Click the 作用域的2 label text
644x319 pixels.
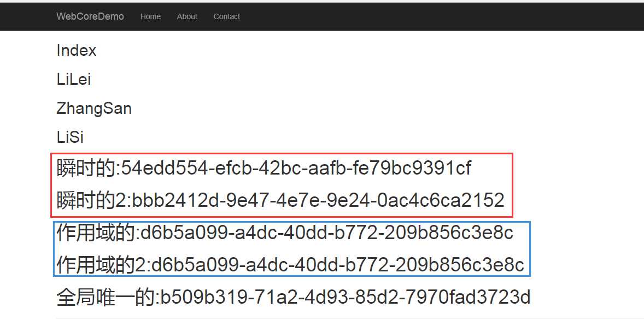[x=101, y=265]
